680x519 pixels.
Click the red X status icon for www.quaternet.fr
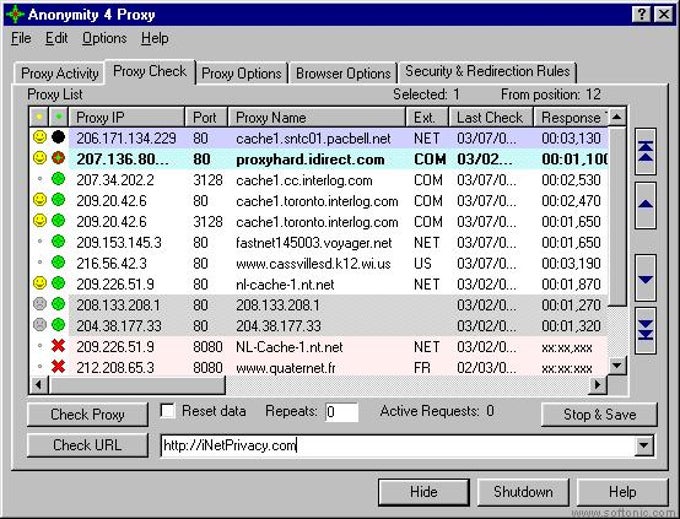(x=58, y=367)
